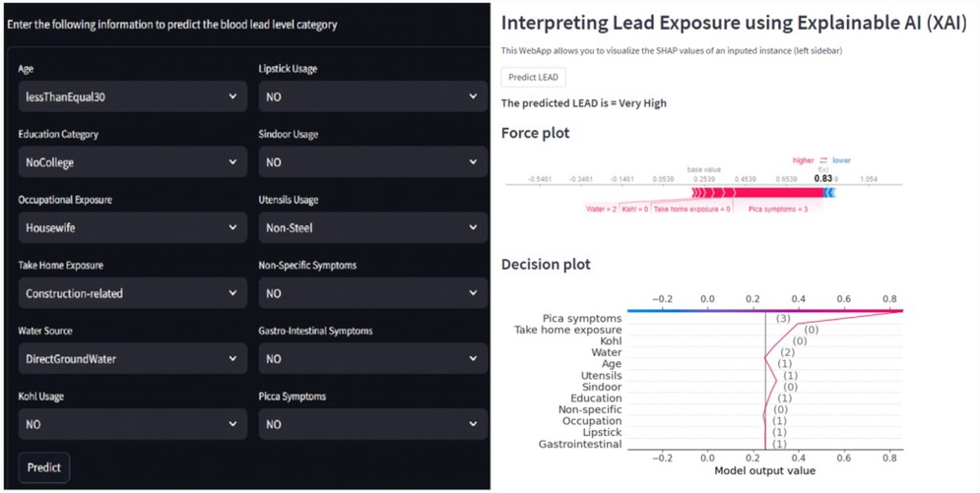Click the 'Water = 2' force plot label
The width and height of the screenshot is (980, 493).
[x=601, y=209]
